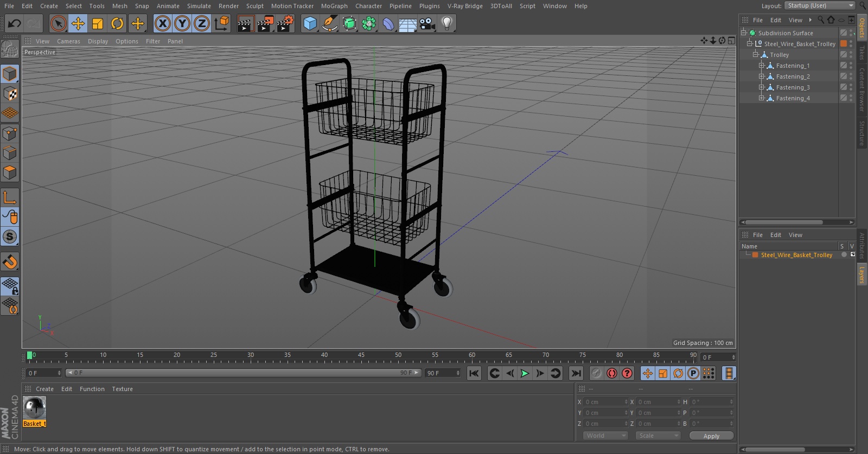Open the Simulate menu

click(x=199, y=6)
